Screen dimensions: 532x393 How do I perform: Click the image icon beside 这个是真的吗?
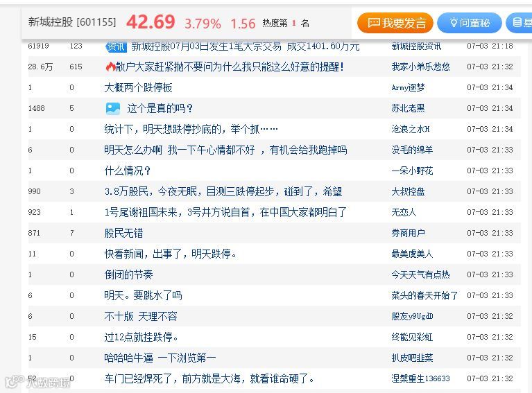(x=113, y=109)
